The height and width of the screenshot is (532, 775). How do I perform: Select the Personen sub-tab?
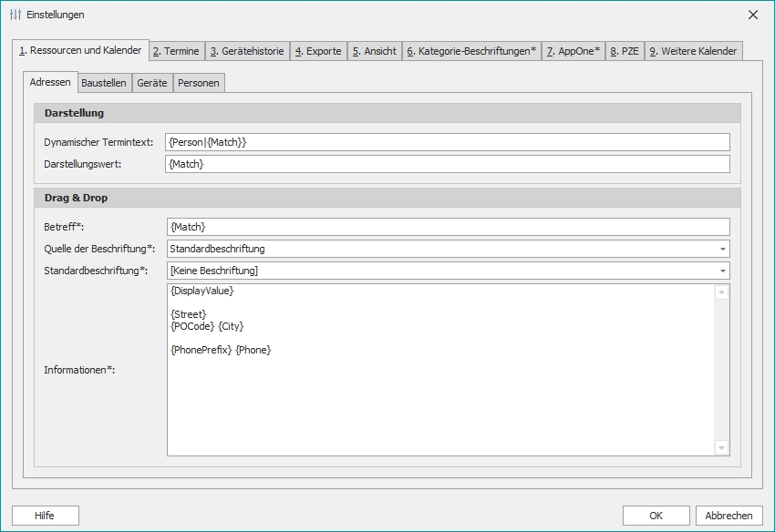tap(198, 82)
